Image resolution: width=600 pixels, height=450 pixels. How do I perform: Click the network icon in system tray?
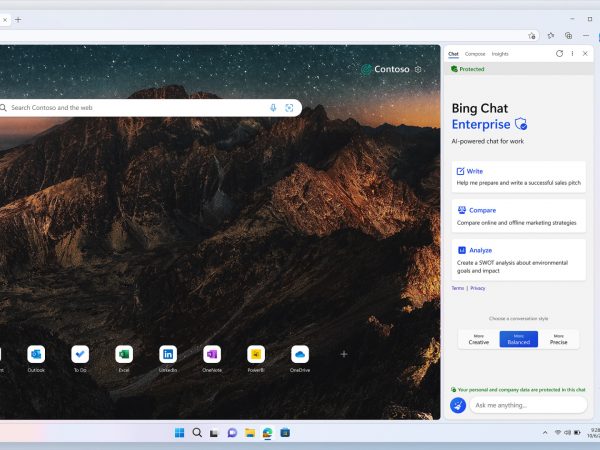point(558,433)
